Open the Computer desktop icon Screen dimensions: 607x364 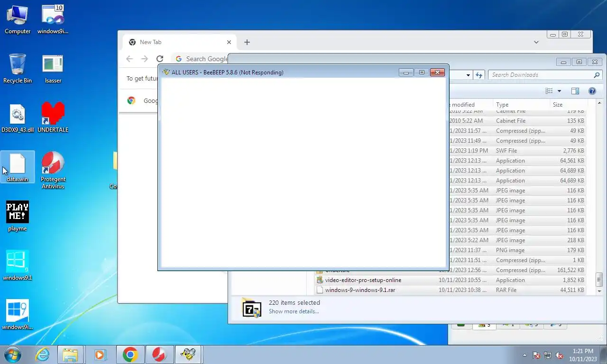coord(18,20)
